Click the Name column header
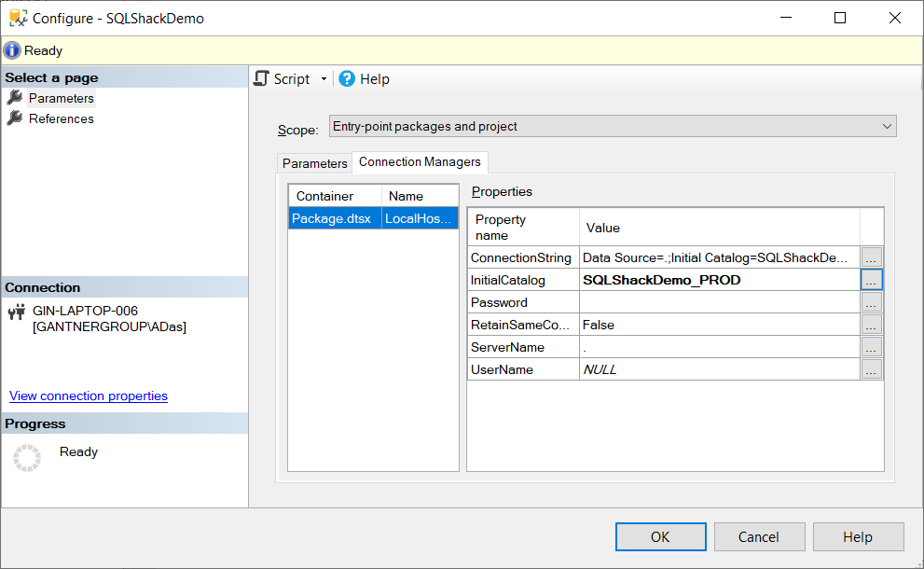924x569 pixels. 420,196
